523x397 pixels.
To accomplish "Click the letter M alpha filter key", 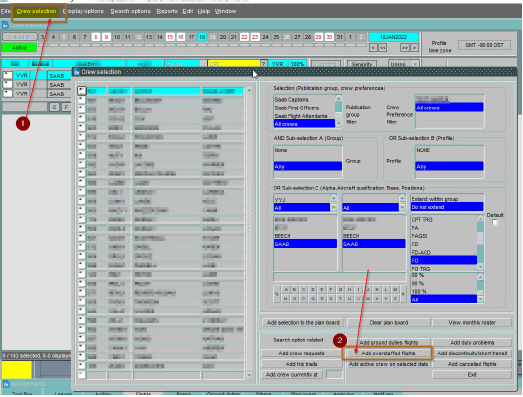I will [x=395, y=290].
